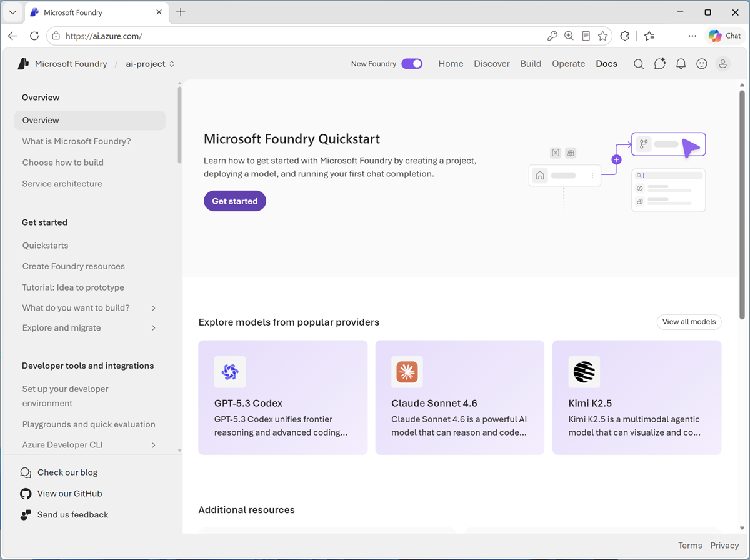Open View our GitHub link
This screenshot has width=750, height=560.
[x=69, y=494]
